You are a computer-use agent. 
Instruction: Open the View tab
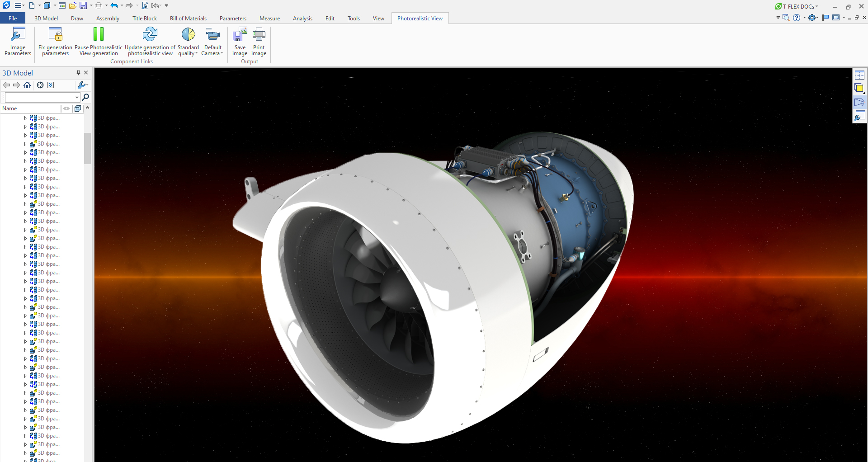click(x=378, y=19)
